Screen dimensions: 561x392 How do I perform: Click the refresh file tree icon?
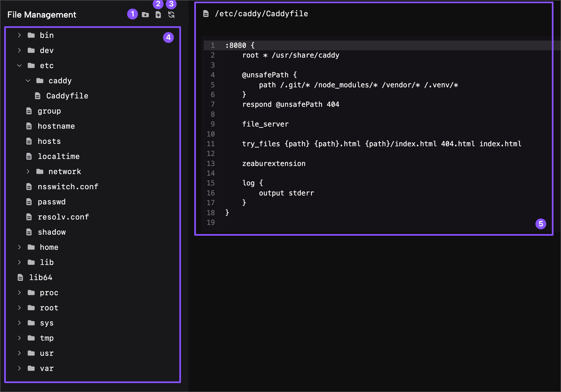[x=171, y=15]
